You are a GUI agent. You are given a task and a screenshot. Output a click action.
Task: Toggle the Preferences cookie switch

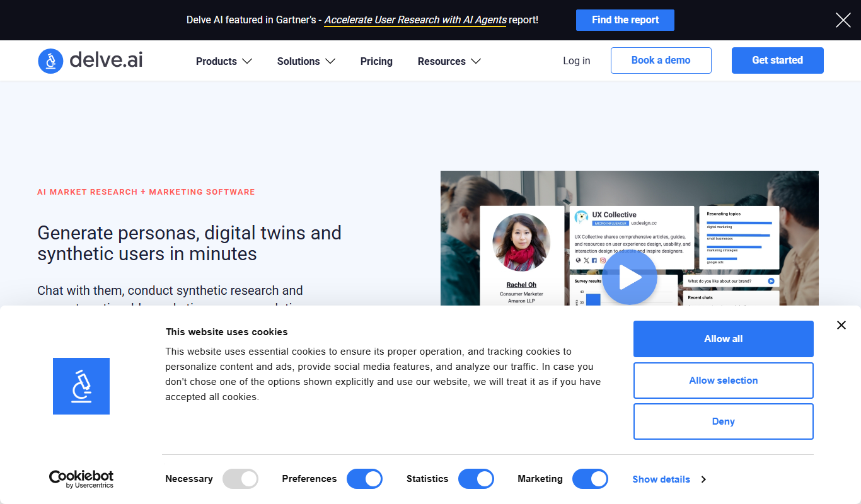tap(364, 479)
